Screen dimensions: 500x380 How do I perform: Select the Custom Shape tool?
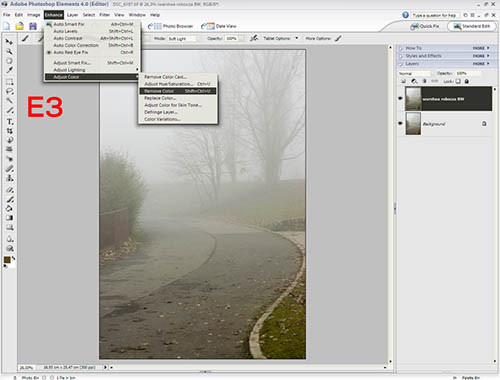(x=9, y=228)
